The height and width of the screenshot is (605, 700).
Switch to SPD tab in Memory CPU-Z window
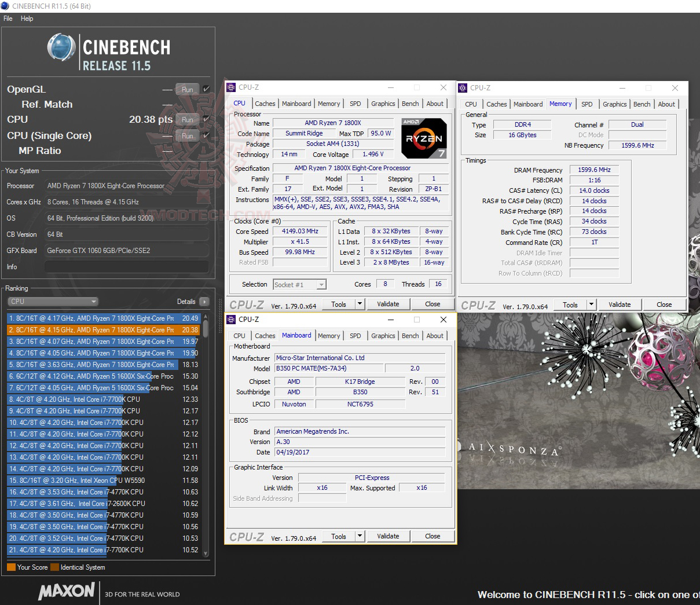[x=587, y=104]
